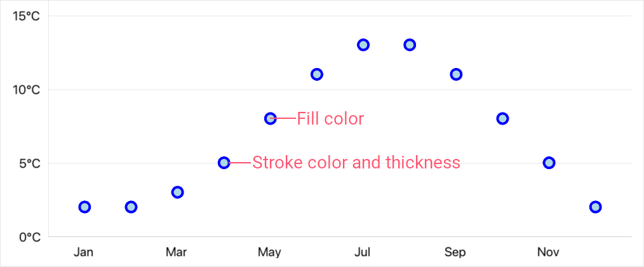The width and height of the screenshot is (644, 267).
Task: Select the February scatter point
Action: point(131,207)
